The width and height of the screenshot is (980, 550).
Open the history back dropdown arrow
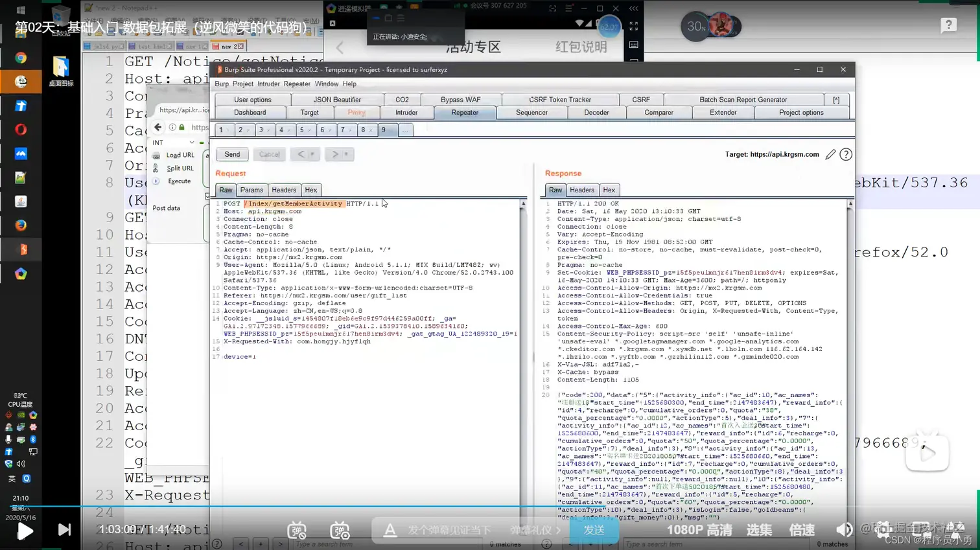point(313,154)
